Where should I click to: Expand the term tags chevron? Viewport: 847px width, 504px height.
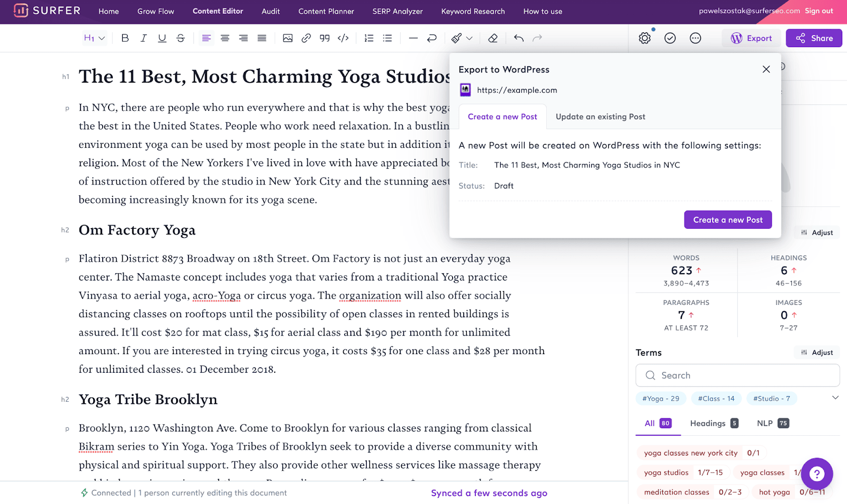click(835, 398)
